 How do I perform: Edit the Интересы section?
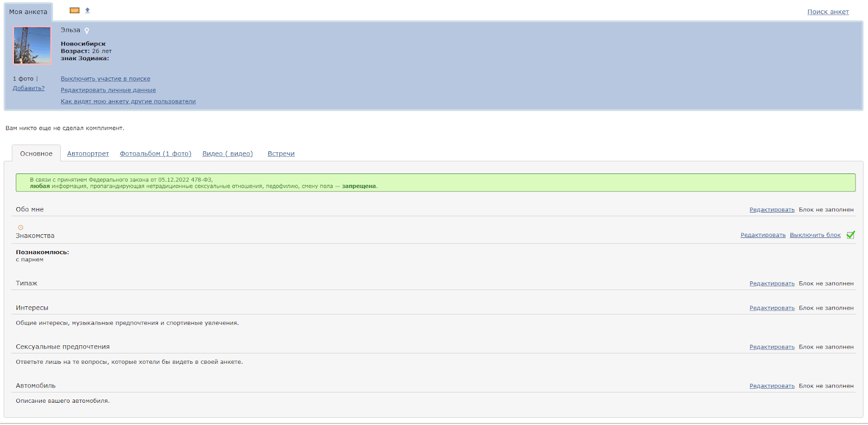point(771,308)
